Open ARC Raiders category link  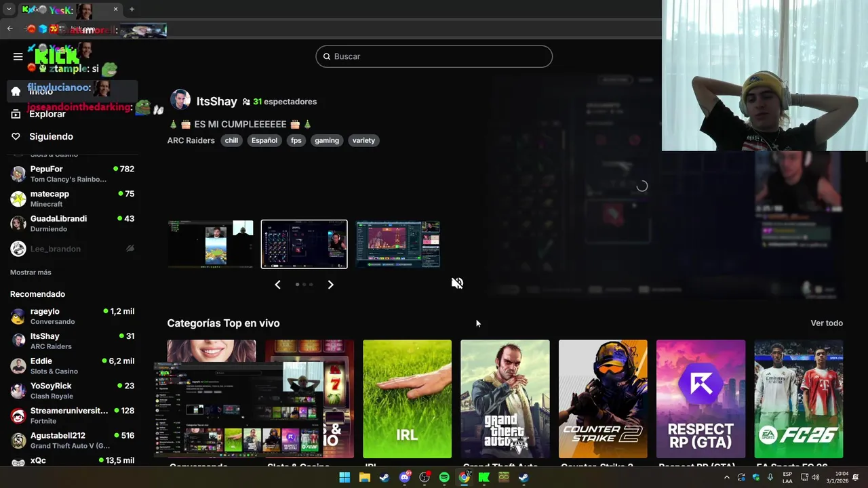point(191,140)
